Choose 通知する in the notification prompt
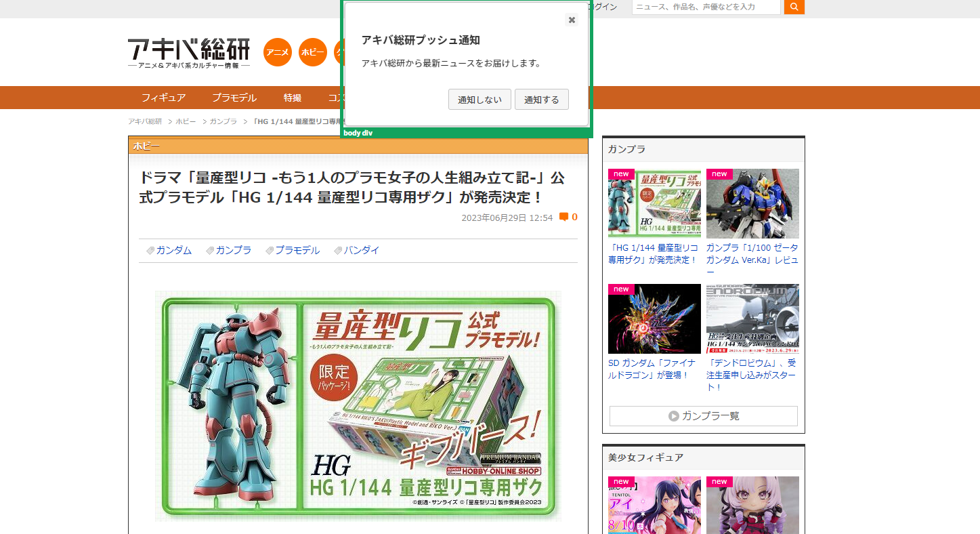 (x=541, y=99)
